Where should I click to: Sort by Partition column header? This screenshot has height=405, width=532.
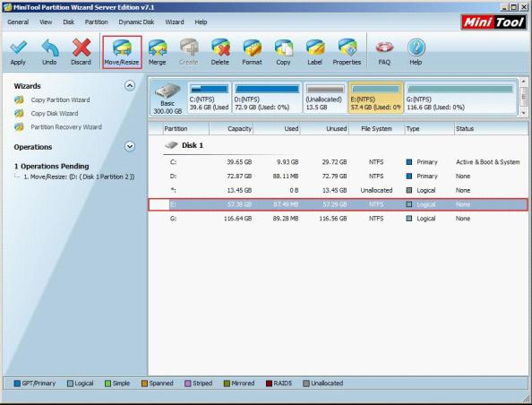click(185, 129)
